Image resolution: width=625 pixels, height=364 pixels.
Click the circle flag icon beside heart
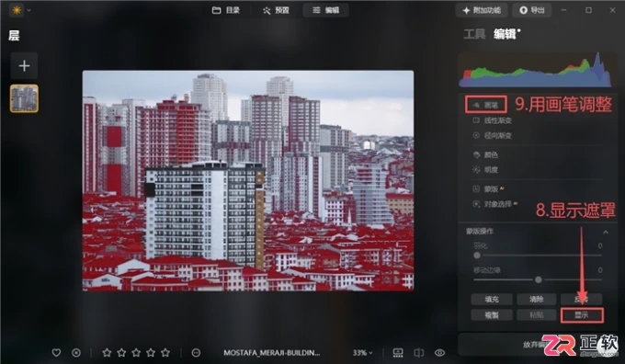75,352
